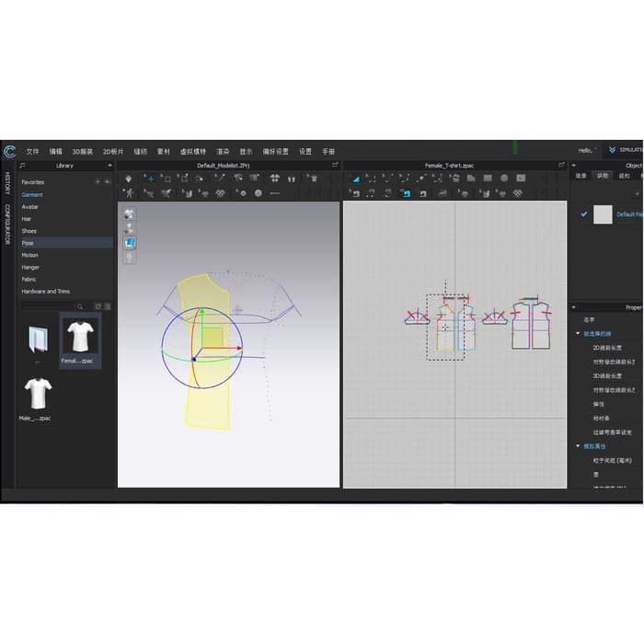This screenshot has width=644, height=644.
Task: Click the garment display icon in 3D viewport
Action: [130, 214]
